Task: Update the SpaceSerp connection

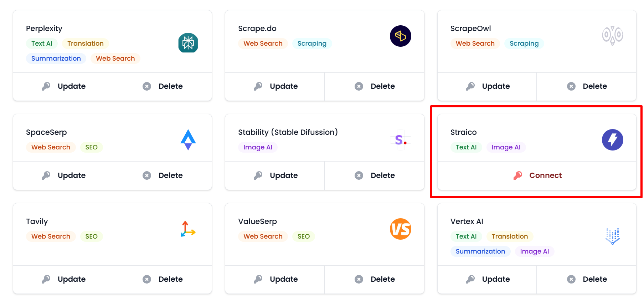Action: (x=63, y=175)
